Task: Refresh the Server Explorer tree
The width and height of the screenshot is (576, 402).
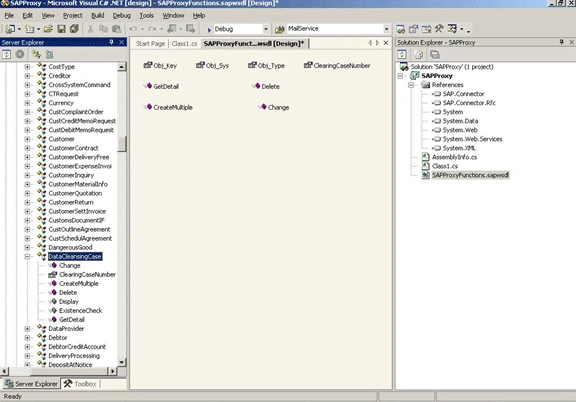Action: pyautogui.click(x=7, y=54)
